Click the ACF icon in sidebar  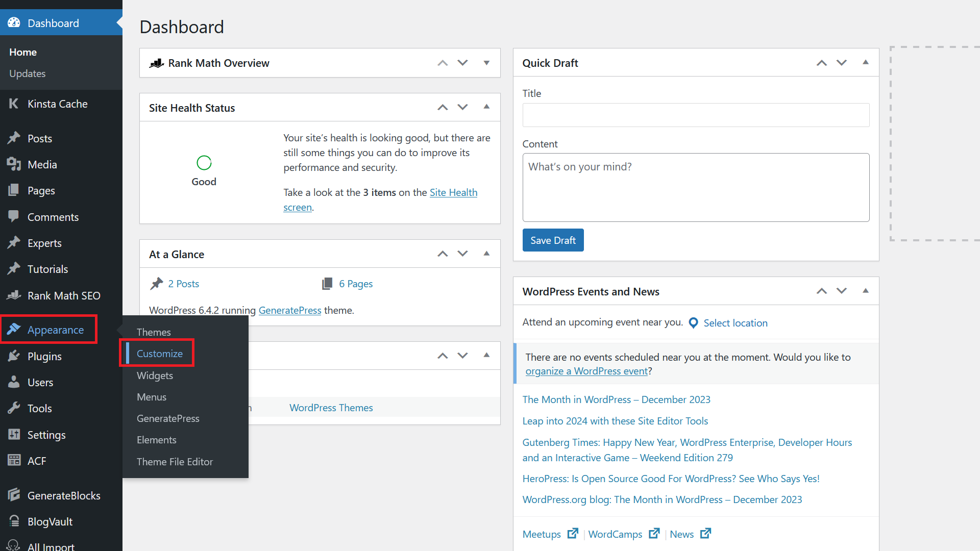click(x=13, y=461)
